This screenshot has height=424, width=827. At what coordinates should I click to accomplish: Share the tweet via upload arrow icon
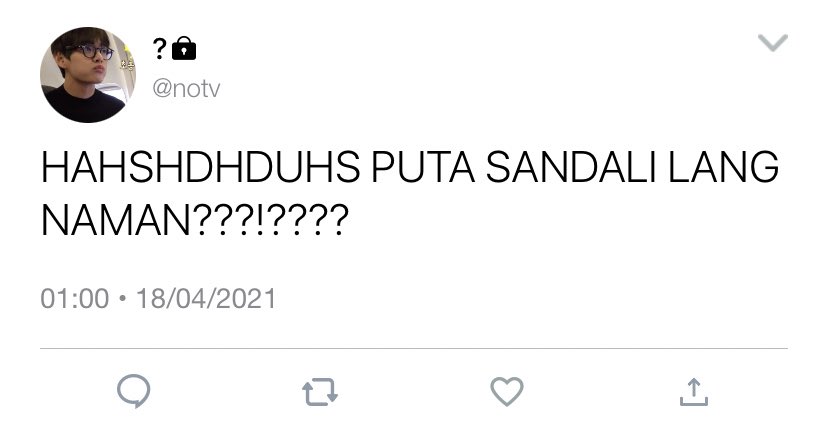pos(694,392)
